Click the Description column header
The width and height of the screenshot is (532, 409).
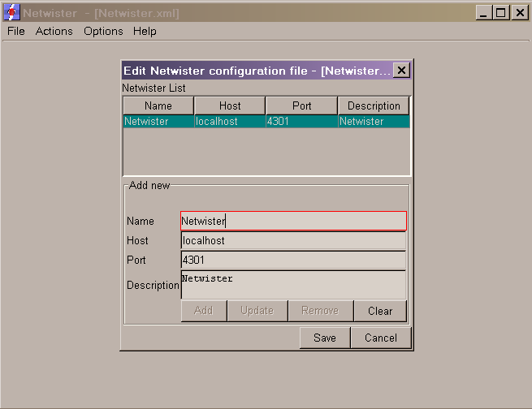(x=374, y=105)
